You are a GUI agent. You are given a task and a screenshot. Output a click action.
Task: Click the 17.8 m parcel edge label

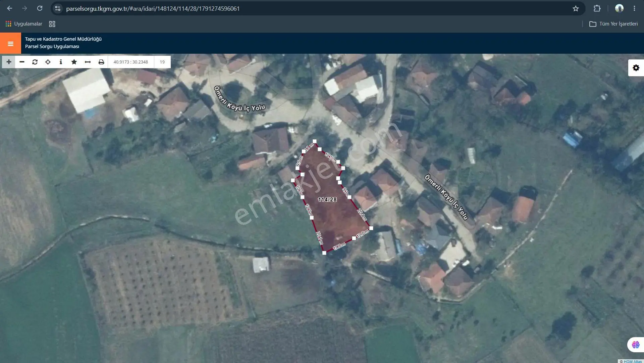click(x=339, y=246)
